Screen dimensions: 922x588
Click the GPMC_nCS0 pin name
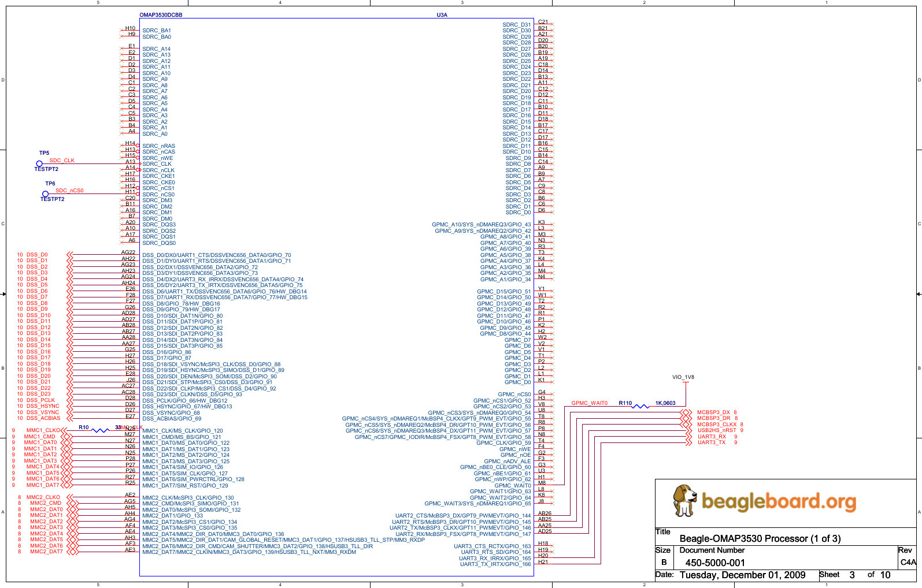tap(514, 395)
